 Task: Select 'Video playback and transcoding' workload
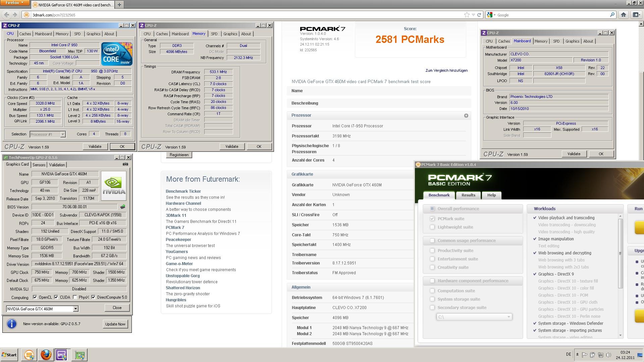pos(566,218)
